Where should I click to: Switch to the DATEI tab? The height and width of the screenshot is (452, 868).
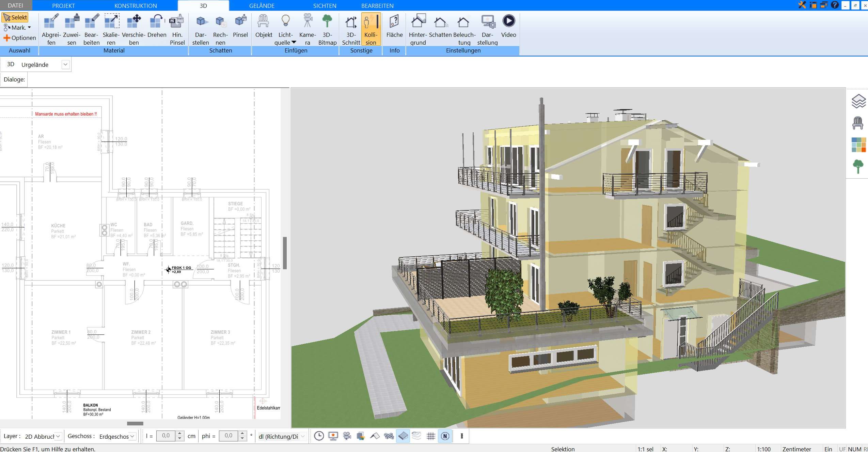(x=16, y=5)
